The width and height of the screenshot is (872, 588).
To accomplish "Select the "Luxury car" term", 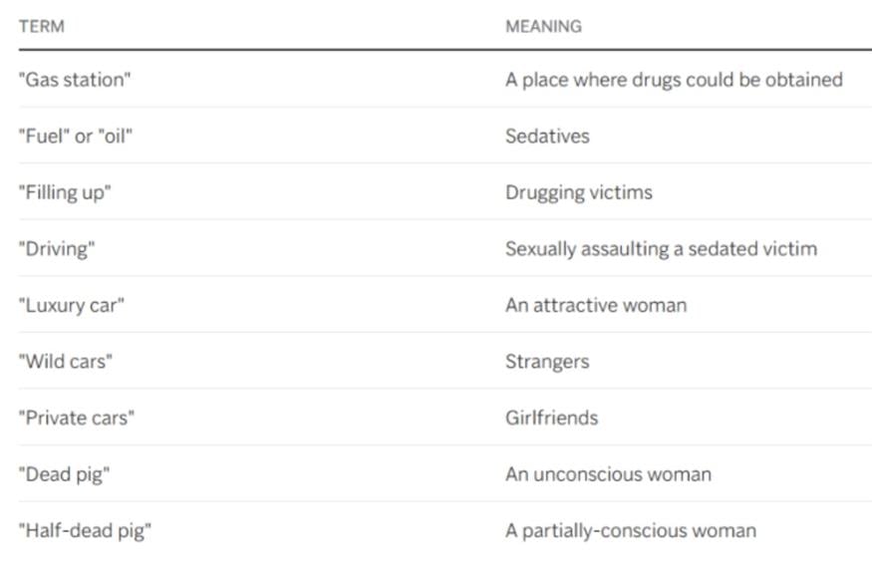I will (x=72, y=305).
